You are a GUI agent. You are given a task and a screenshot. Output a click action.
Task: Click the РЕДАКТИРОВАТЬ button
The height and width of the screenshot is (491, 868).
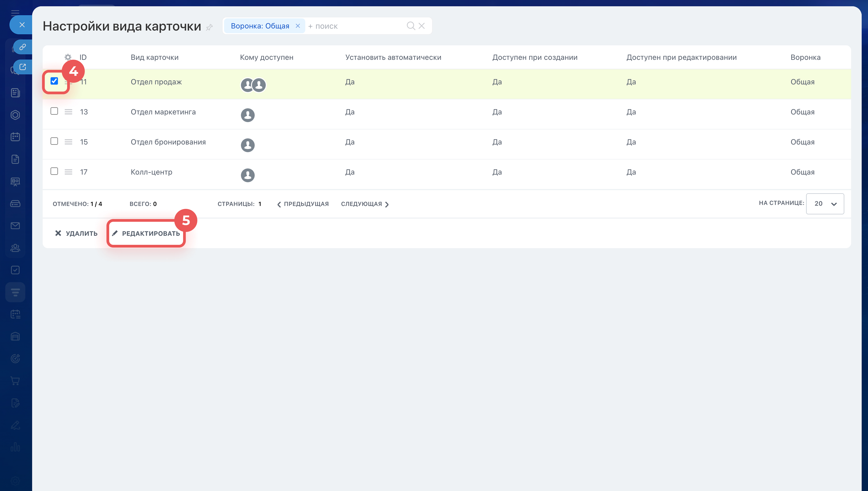[x=146, y=233]
